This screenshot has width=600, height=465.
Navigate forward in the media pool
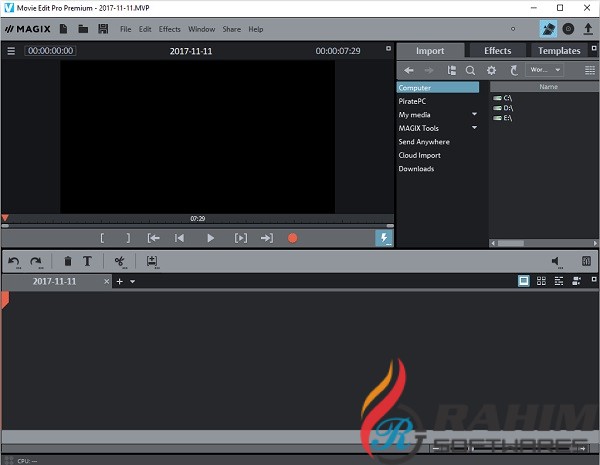tap(429, 70)
